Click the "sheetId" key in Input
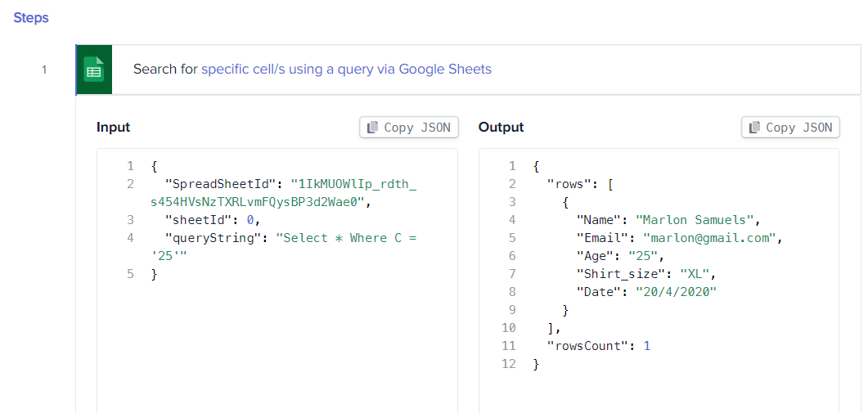Image resolution: width=868 pixels, height=413 pixels. click(200, 220)
